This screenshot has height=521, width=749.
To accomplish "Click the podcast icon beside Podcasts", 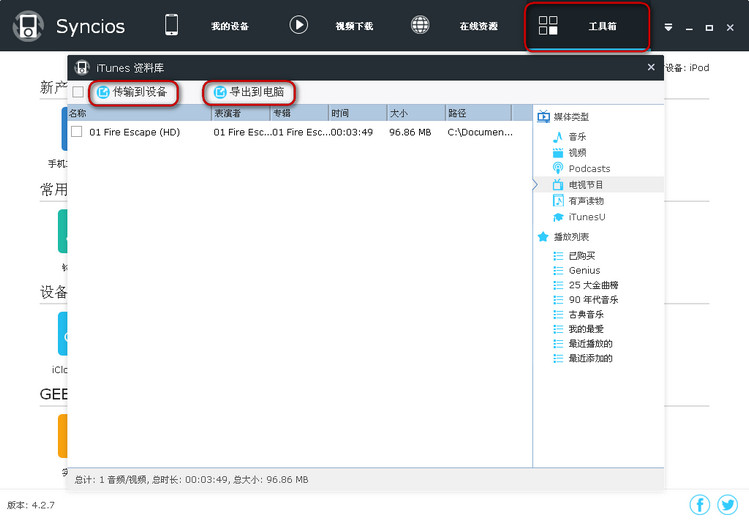I will point(557,168).
